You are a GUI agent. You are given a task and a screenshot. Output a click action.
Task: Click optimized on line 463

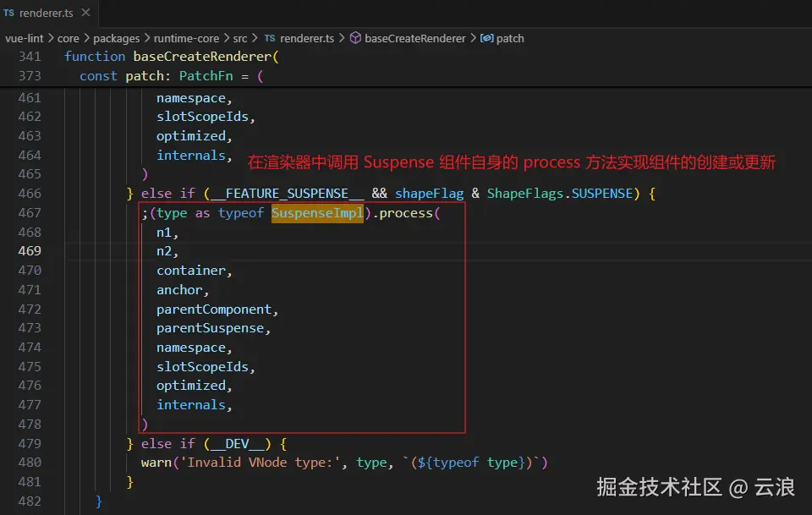click(x=191, y=136)
